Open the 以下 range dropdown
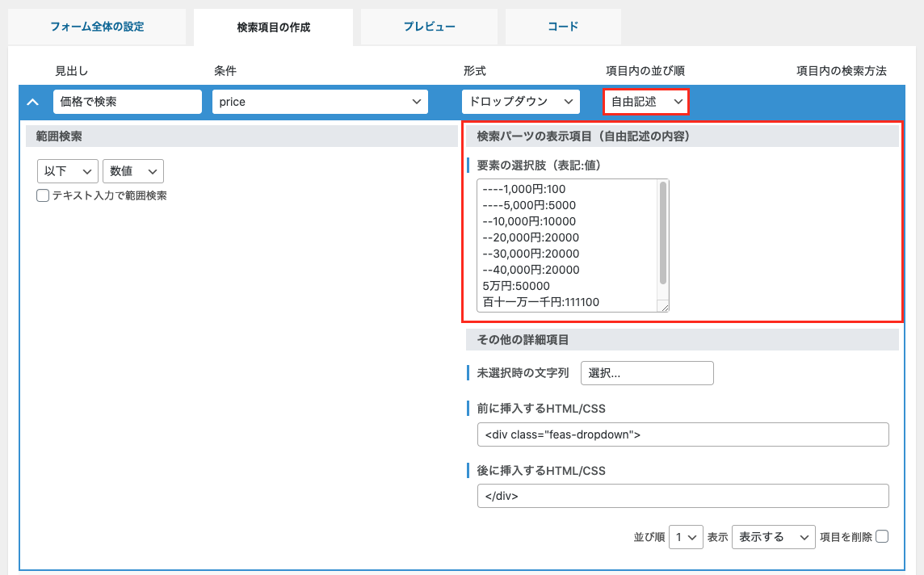Viewport: 924px width, 575px height. click(x=68, y=171)
